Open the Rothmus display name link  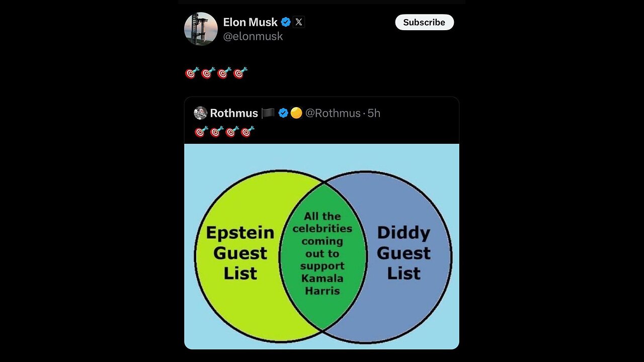point(233,113)
